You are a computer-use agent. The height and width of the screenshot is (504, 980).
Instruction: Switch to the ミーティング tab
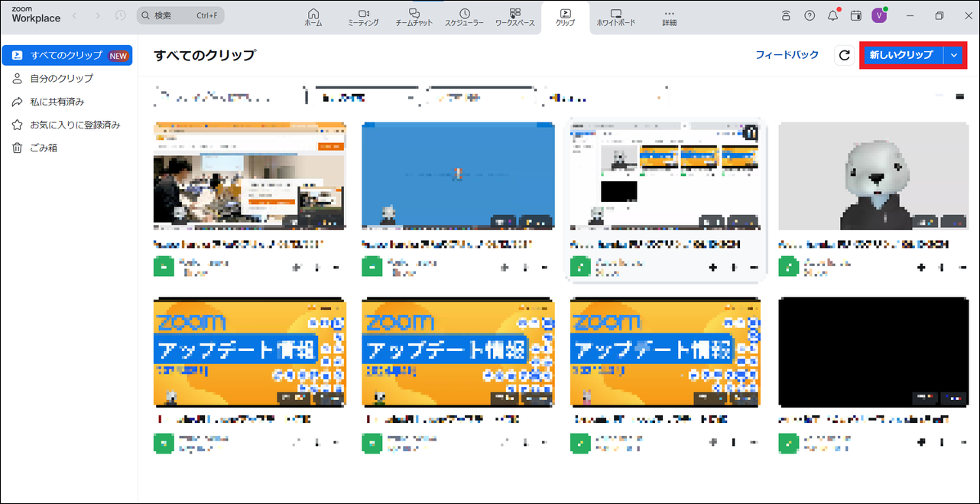(363, 17)
